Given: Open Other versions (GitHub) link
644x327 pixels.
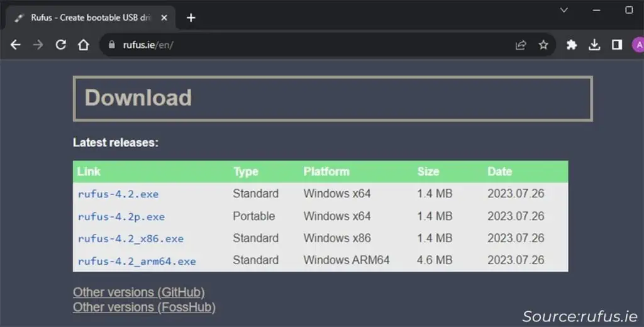Looking at the screenshot, I should click(139, 292).
